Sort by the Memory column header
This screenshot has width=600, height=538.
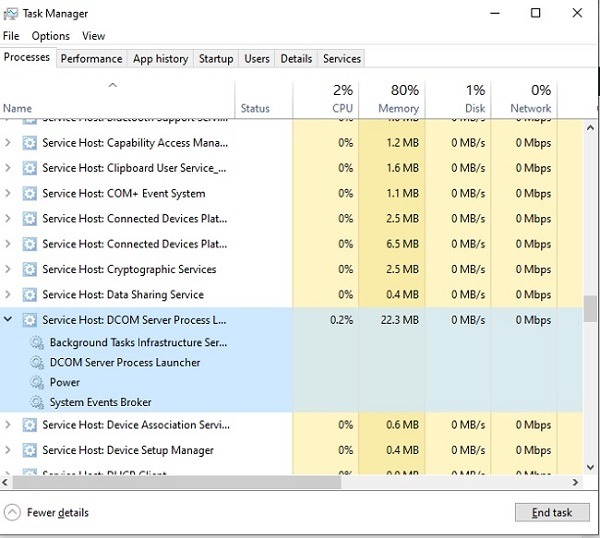pos(391,99)
